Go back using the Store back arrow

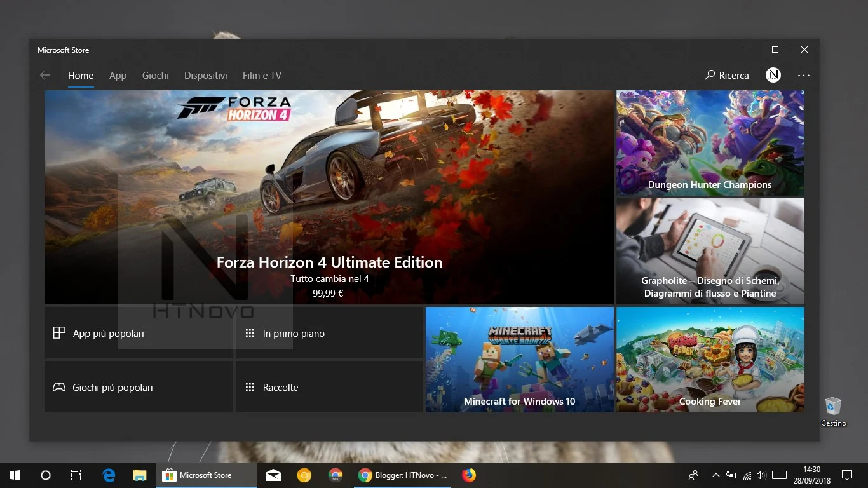pos(45,75)
